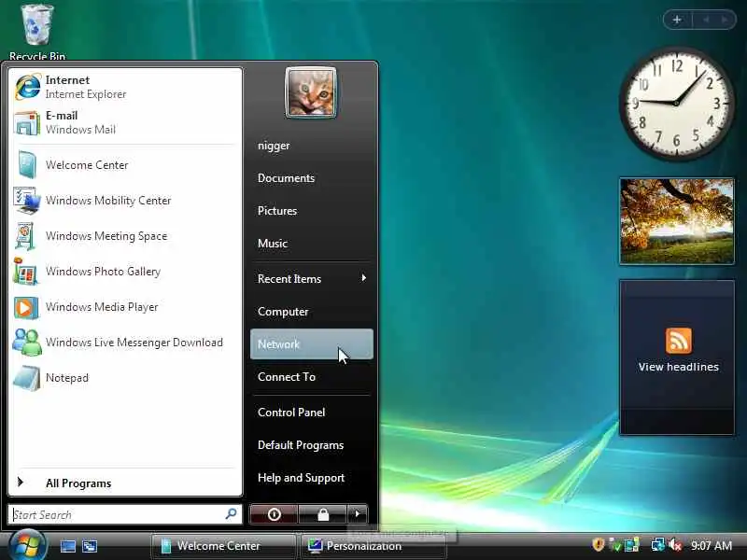747x560 pixels.
Task: Select the Recycle Bin desktop icon
Action: tap(37, 33)
